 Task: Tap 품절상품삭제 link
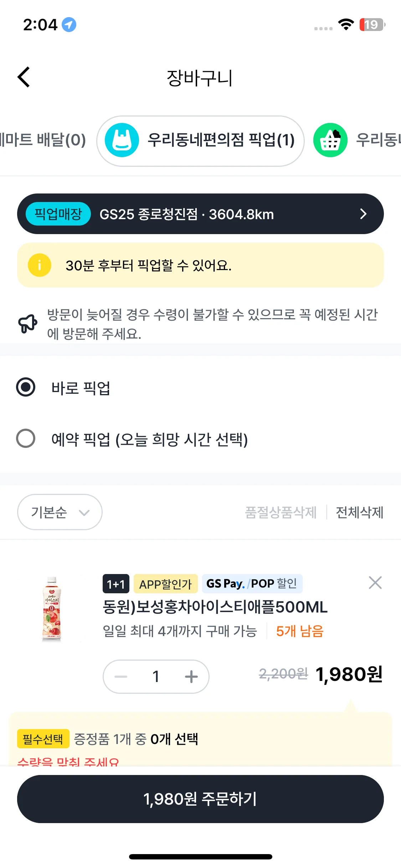(x=281, y=512)
